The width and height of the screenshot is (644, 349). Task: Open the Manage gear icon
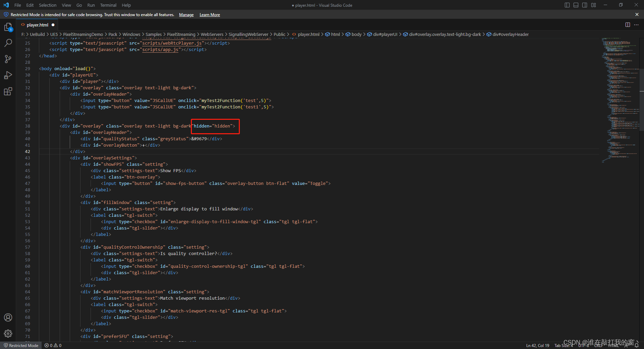pos(8,333)
